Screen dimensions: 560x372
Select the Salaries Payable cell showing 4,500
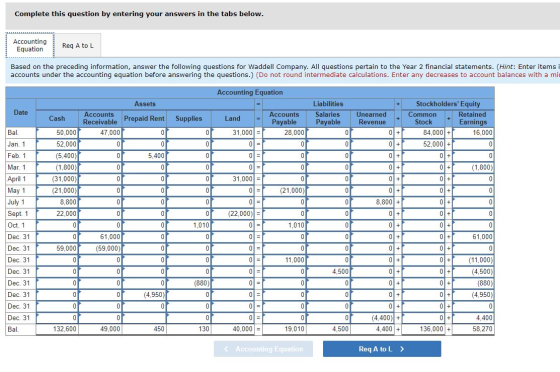(x=328, y=272)
